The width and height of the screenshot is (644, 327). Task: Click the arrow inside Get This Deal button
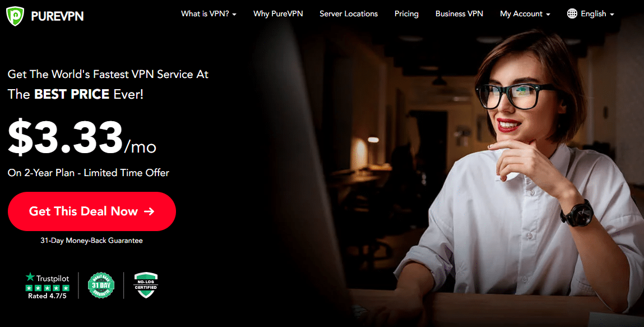(149, 211)
